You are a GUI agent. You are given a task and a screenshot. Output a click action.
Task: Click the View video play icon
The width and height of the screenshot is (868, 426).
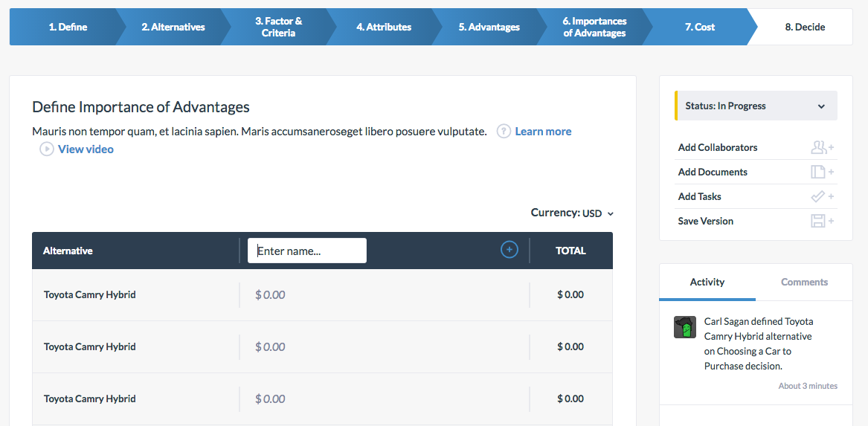[x=47, y=149]
